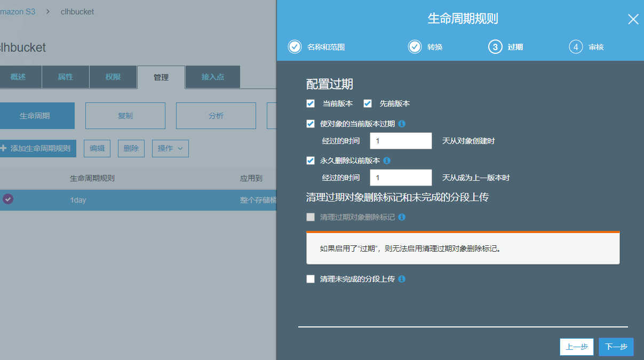Click the plus icon on 添加生命周期规则
Viewport: 644px width, 360px height.
pyautogui.click(x=4, y=148)
